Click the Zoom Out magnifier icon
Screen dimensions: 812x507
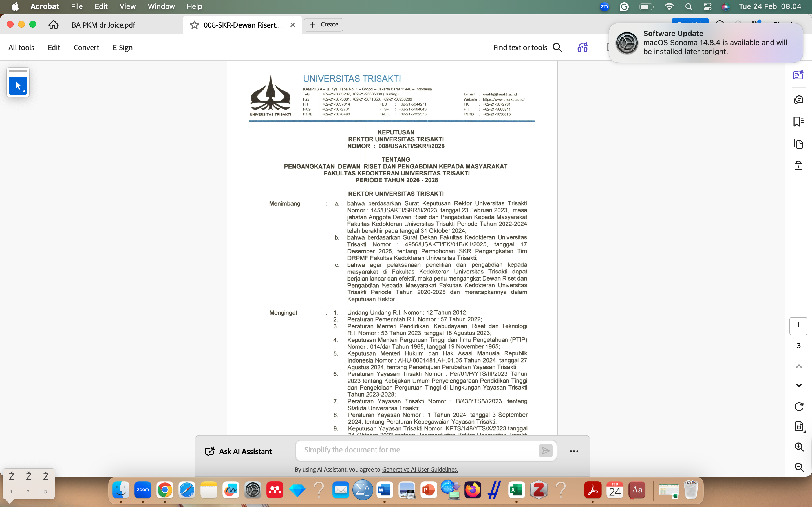pyautogui.click(x=798, y=467)
